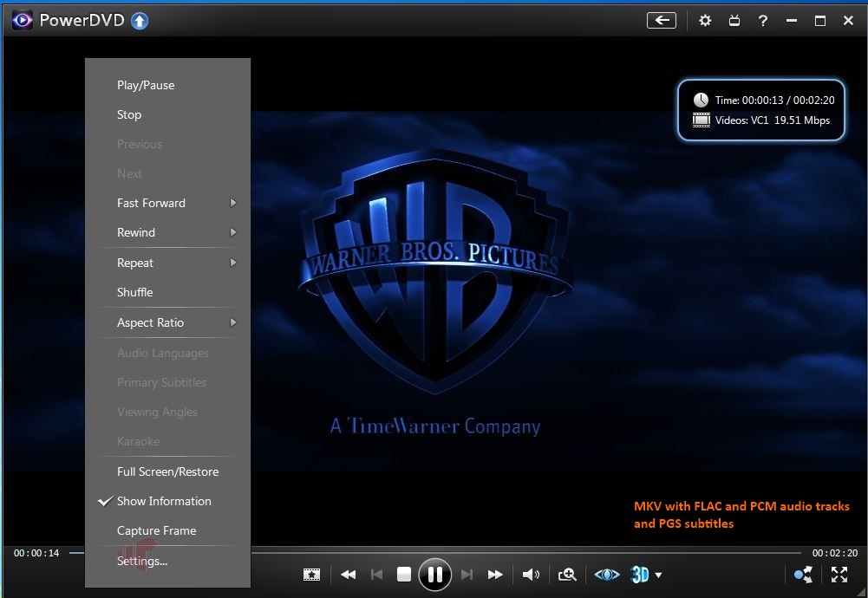Toggle the TrueTheater eye icon

point(607,575)
